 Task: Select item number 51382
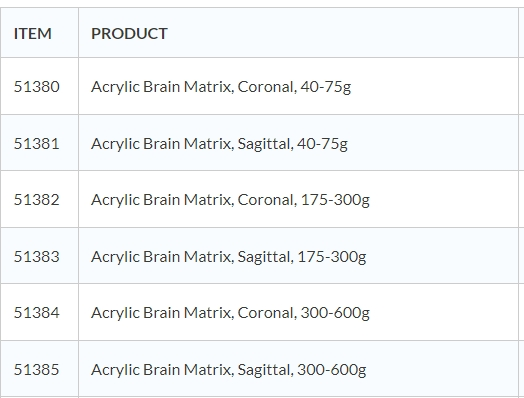pyautogui.click(x=37, y=200)
